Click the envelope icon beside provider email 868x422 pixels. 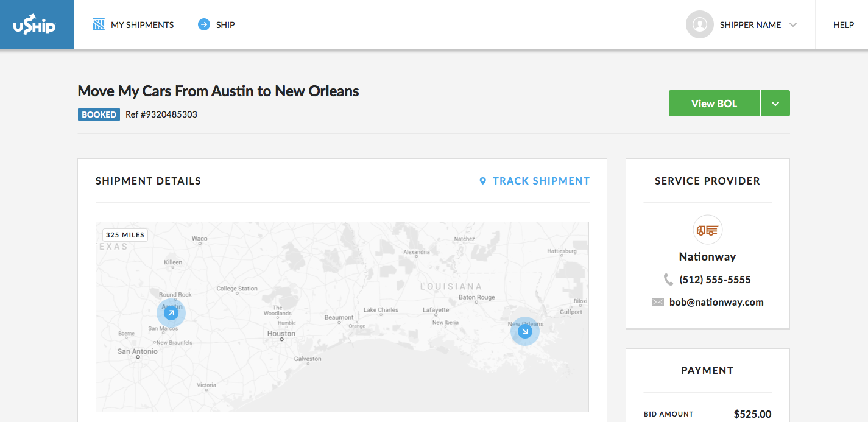coord(657,302)
